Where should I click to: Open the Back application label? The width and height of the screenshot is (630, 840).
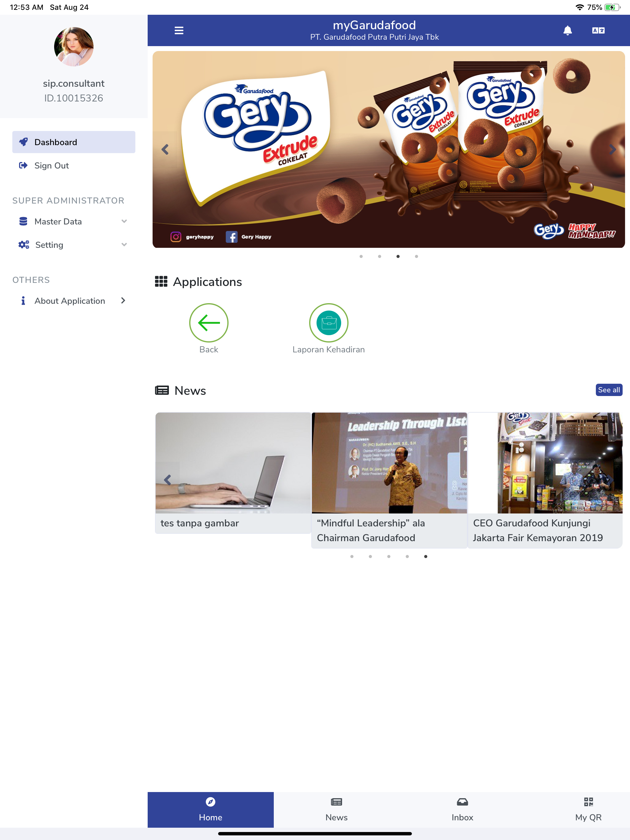coord(209,349)
